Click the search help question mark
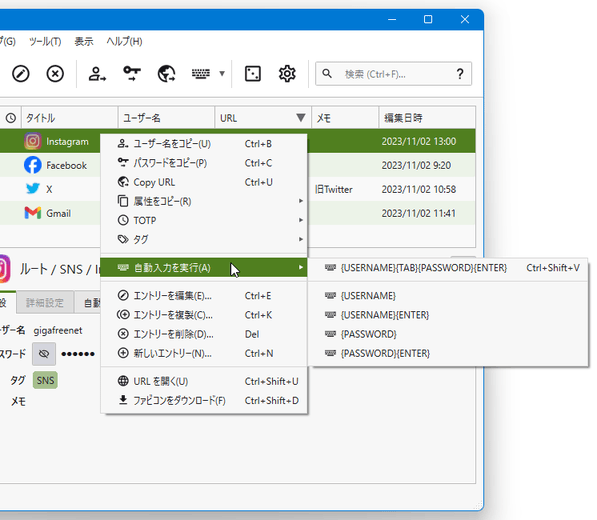597x520 pixels. click(x=460, y=73)
